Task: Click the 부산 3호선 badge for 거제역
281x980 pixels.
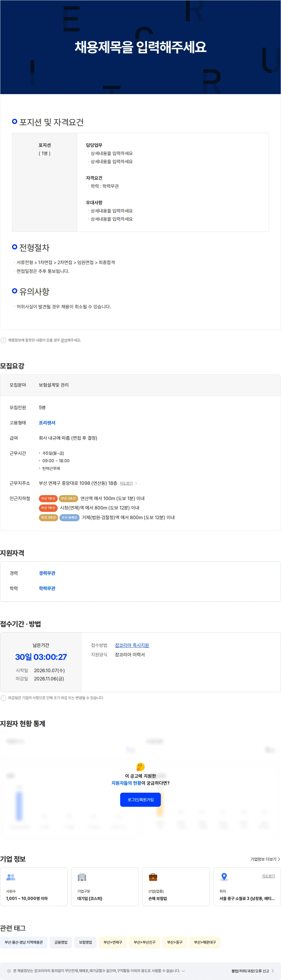Action: click(x=48, y=517)
